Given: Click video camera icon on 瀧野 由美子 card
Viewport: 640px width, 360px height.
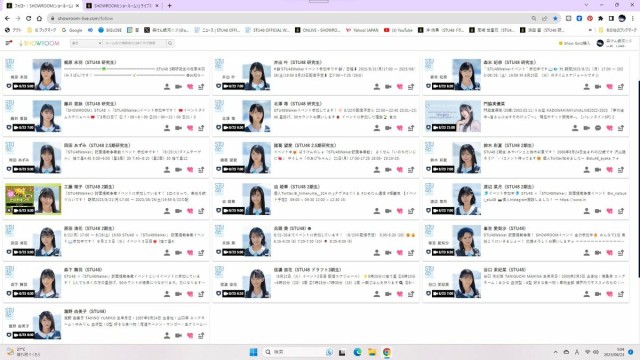Looking at the screenshot, I should (x=178, y=336).
